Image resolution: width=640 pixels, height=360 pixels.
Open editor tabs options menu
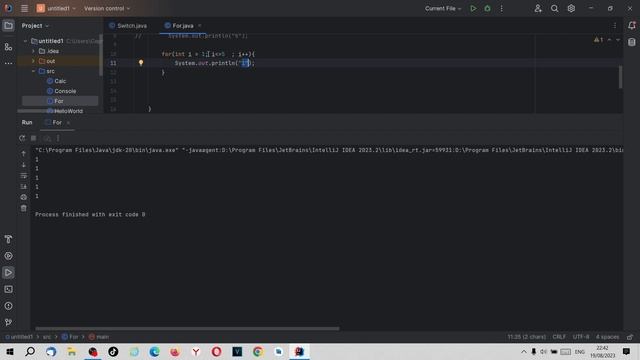(615, 26)
